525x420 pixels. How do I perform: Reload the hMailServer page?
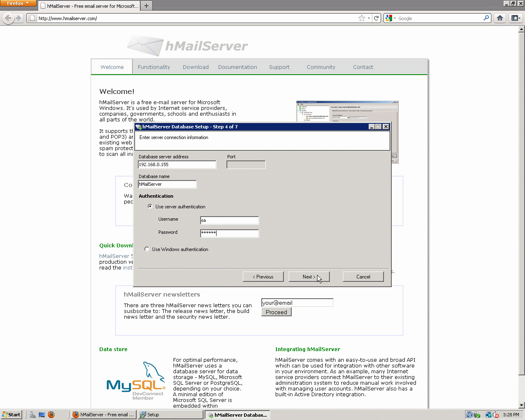tap(377, 18)
